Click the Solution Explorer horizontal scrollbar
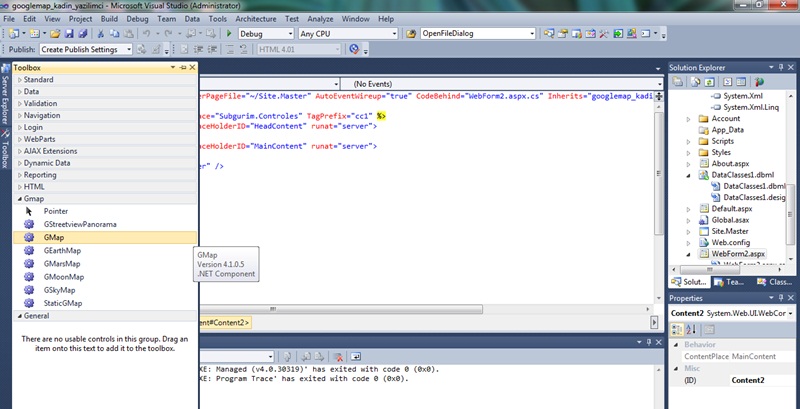This screenshot has height=409, width=800. (709, 269)
